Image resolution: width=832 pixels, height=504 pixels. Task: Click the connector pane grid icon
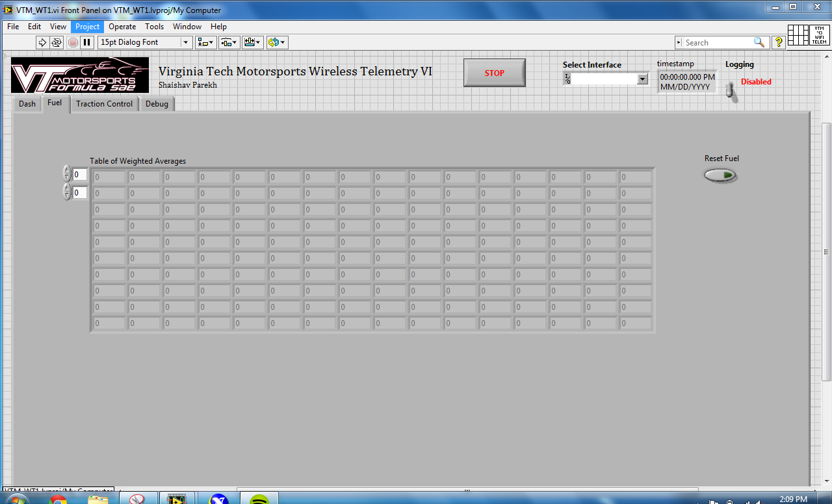point(798,35)
